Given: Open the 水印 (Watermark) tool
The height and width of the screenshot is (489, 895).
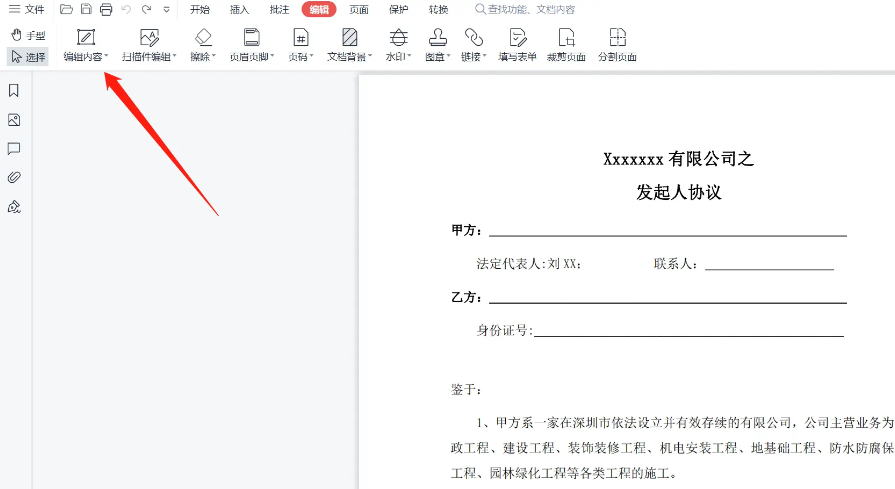Looking at the screenshot, I should [398, 45].
